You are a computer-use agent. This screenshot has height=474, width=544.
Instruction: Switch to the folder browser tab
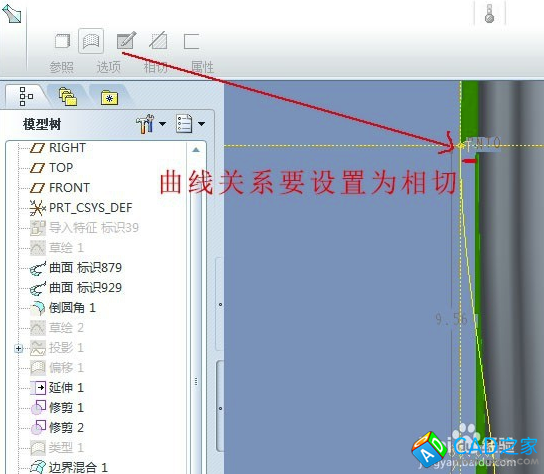(x=68, y=97)
